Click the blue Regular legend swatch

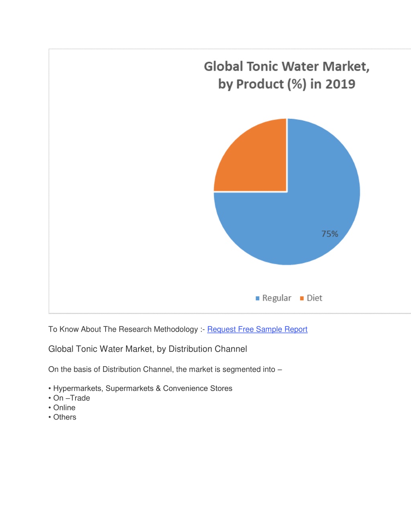click(x=258, y=298)
